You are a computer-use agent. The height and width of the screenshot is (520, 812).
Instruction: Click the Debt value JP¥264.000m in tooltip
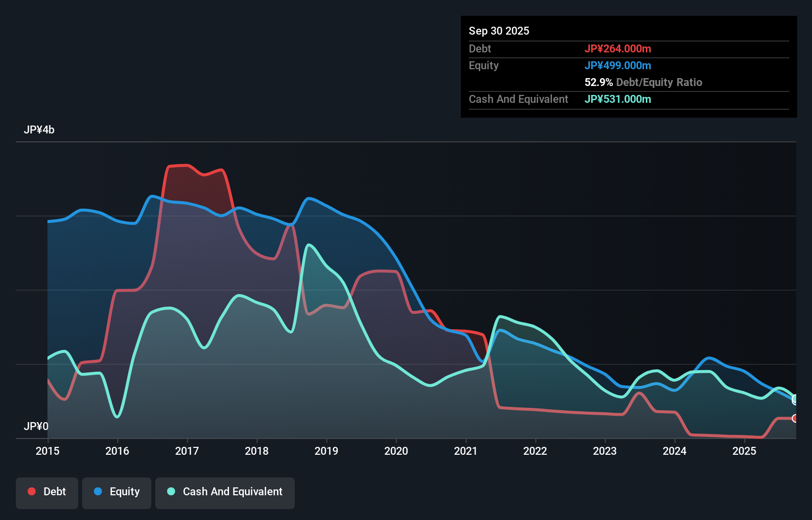tap(619, 48)
